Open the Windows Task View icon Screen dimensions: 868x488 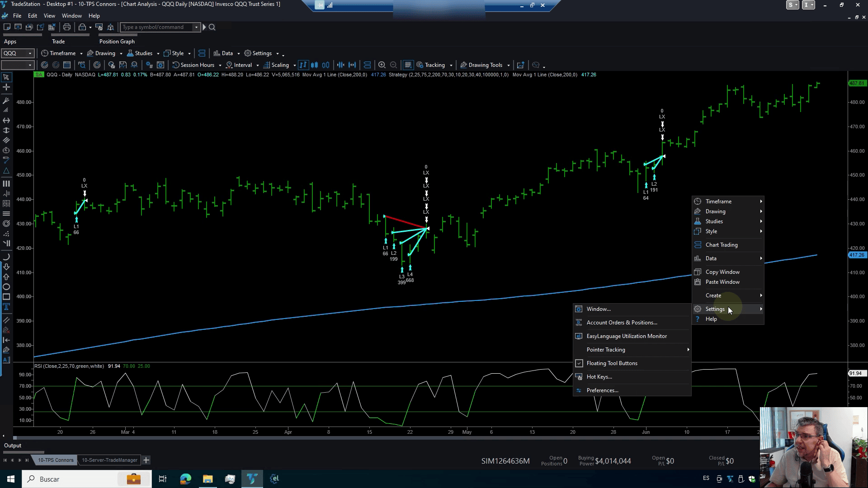coord(163,479)
